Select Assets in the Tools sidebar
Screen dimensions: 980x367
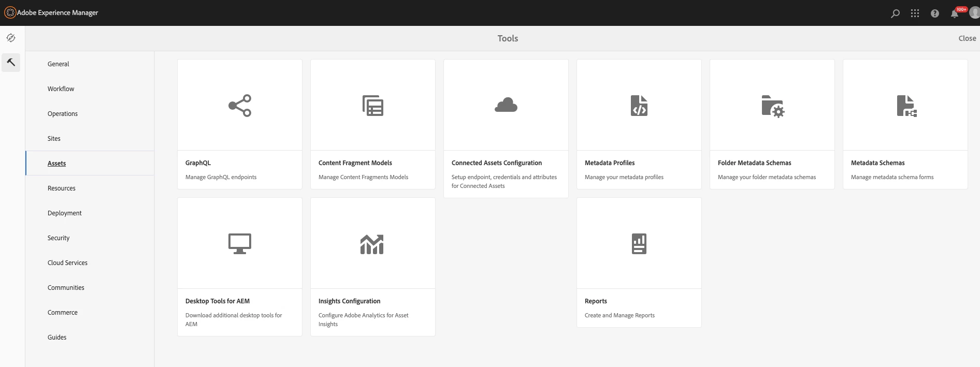[x=90, y=164]
